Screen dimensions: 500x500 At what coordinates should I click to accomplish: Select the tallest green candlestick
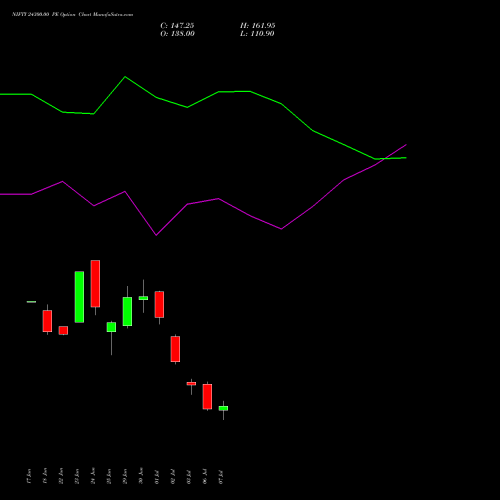[79, 297]
